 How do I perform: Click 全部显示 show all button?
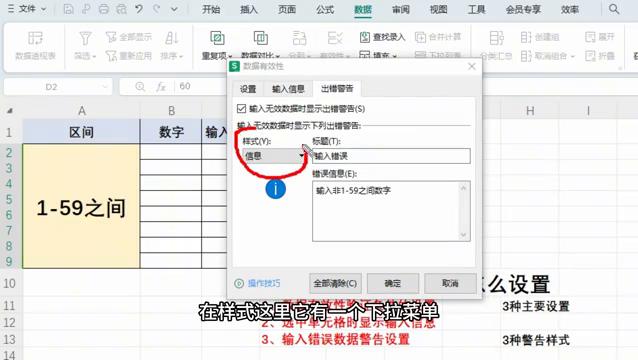click(128, 37)
